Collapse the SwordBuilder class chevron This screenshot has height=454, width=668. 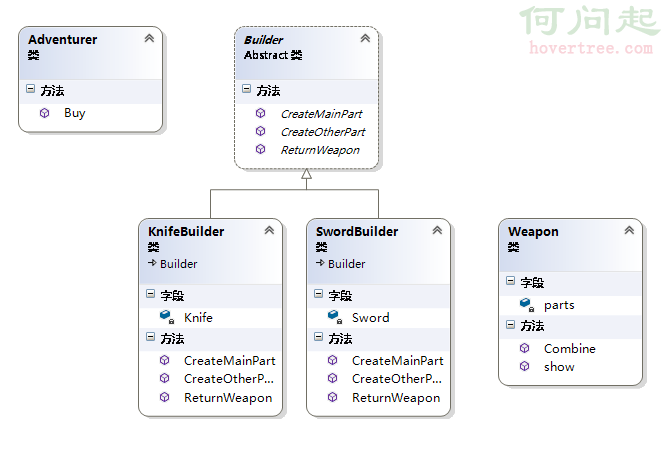tap(437, 230)
